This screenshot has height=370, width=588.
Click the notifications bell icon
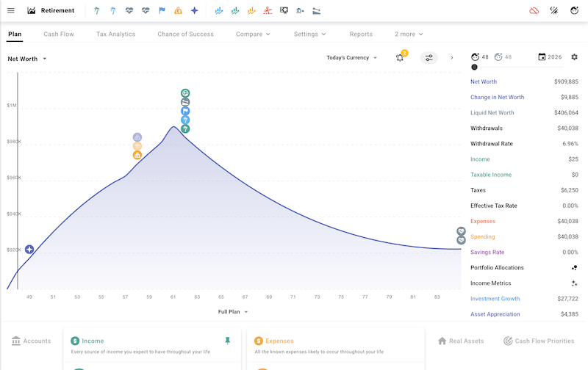point(400,58)
